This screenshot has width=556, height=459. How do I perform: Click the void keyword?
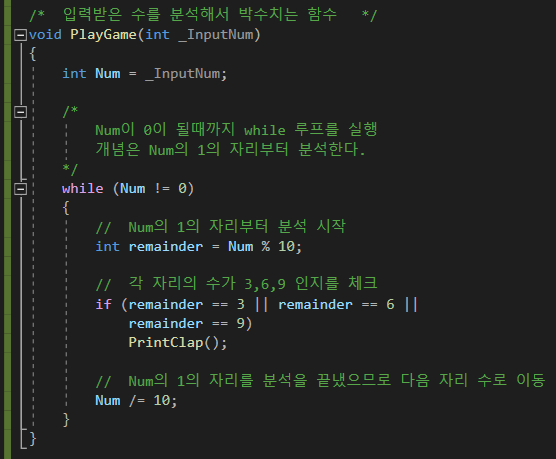click(45, 35)
